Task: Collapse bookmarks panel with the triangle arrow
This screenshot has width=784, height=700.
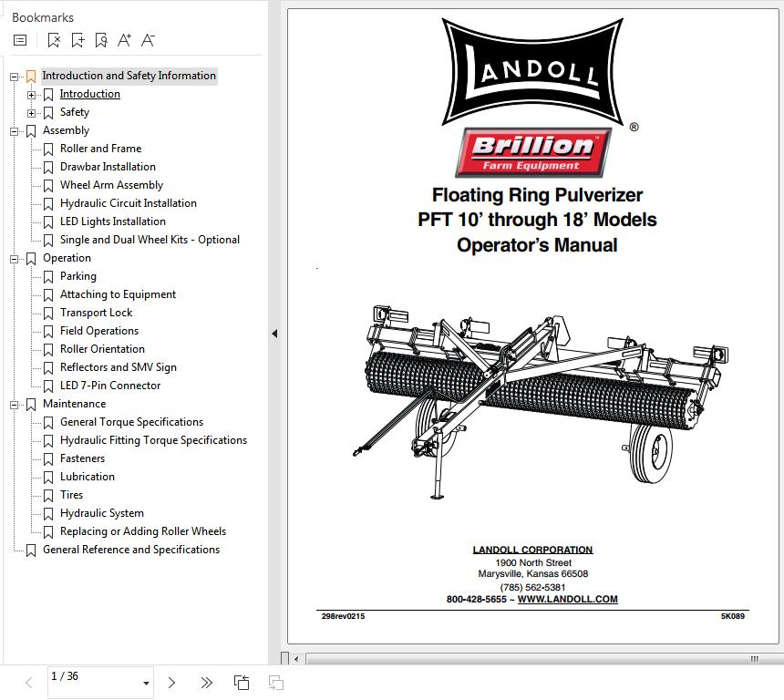Action: point(274,334)
